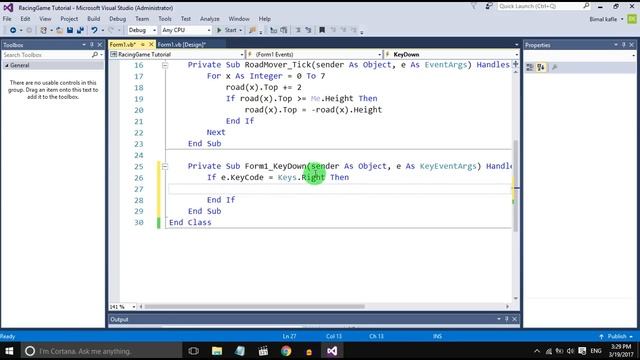Click the editor vertical scrollbar
640x360 pixels.
(516, 186)
